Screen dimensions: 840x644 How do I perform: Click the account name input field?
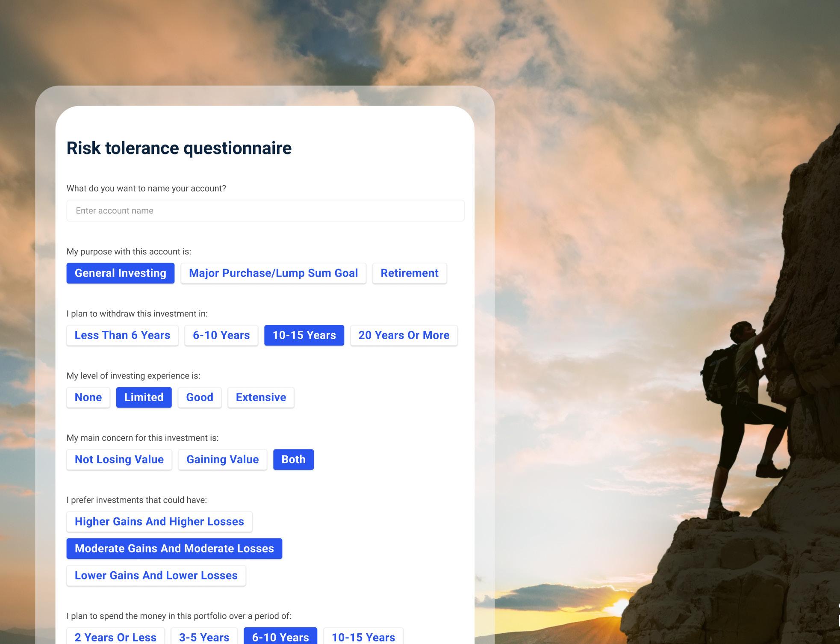pyautogui.click(x=265, y=210)
